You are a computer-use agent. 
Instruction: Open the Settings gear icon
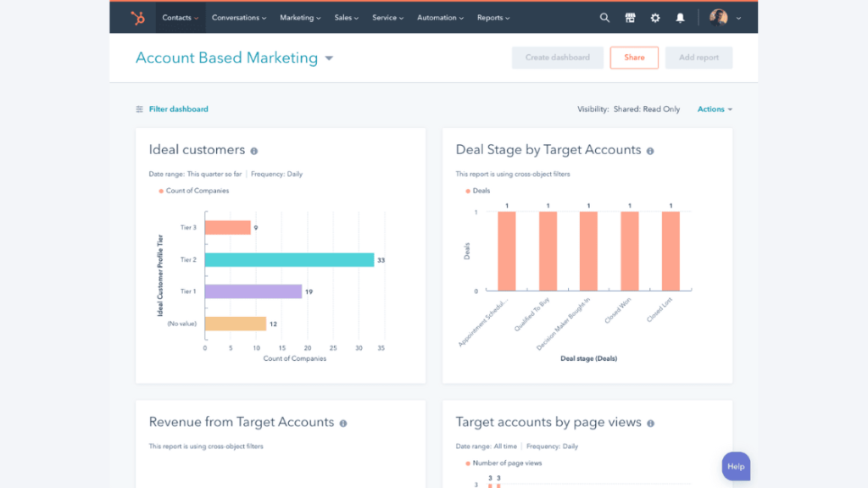coord(655,17)
